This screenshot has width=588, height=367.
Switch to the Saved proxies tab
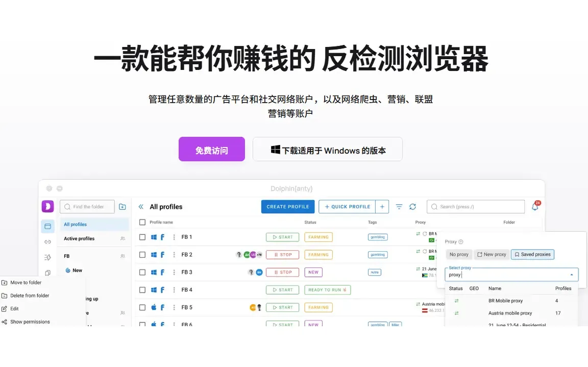click(x=532, y=254)
